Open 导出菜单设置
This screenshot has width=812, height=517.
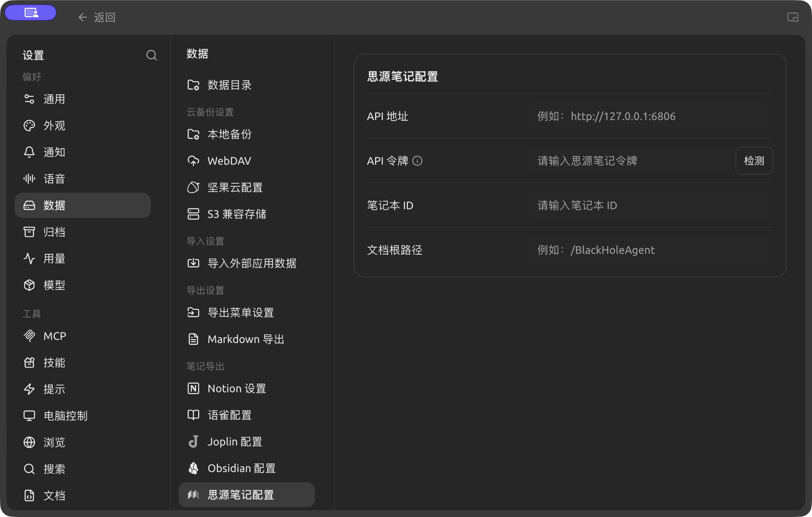(247, 312)
